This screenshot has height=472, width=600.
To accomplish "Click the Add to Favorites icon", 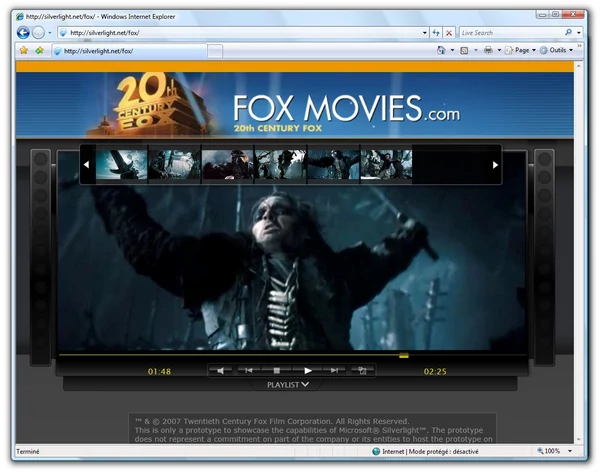I will tap(39, 50).
